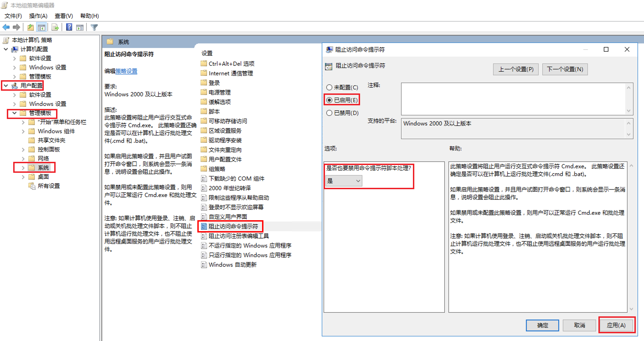Click the 应用(A) button
Image resolution: width=644 pixels, height=341 pixels.
pos(616,325)
